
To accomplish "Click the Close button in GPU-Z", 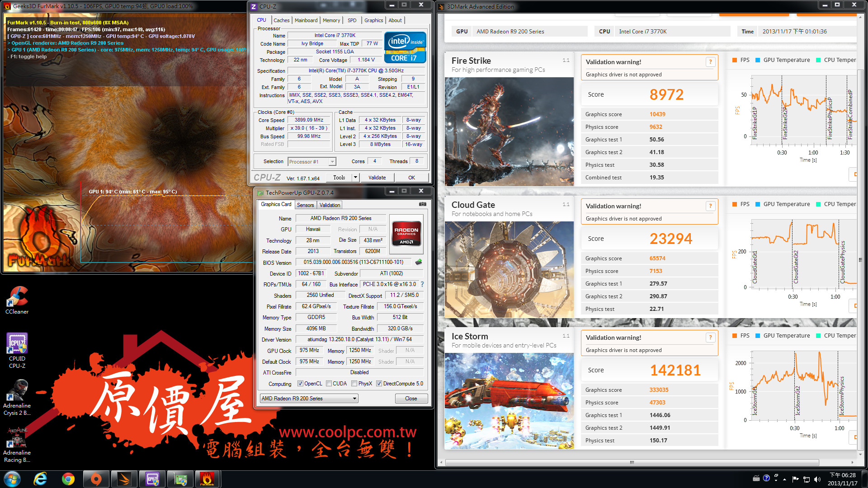I will pyautogui.click(x=411, y=399).
